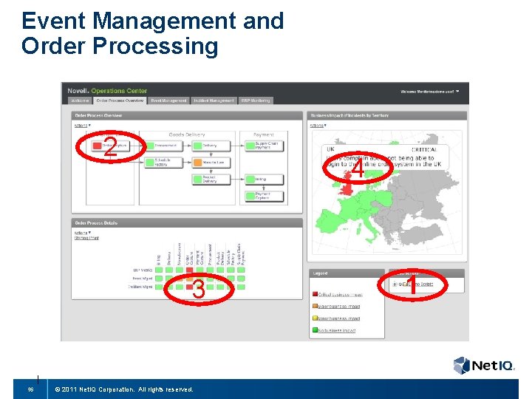Open the ERP Monitoring tab

pos(256,100)
